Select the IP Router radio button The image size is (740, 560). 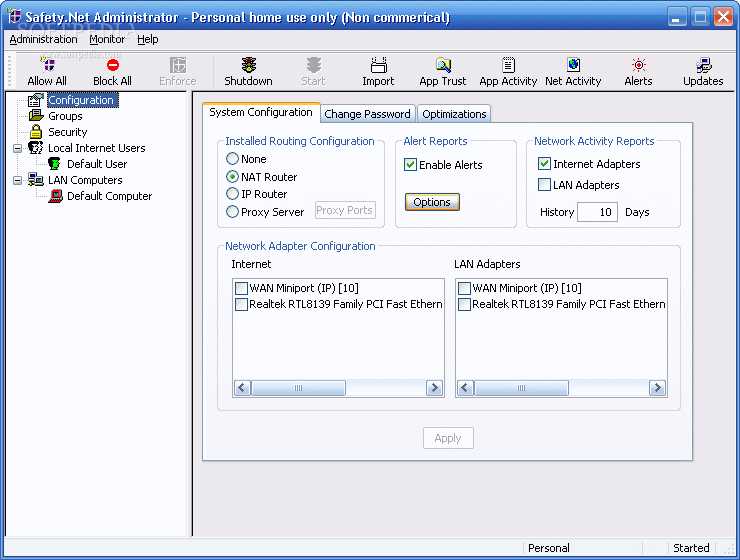232,194
